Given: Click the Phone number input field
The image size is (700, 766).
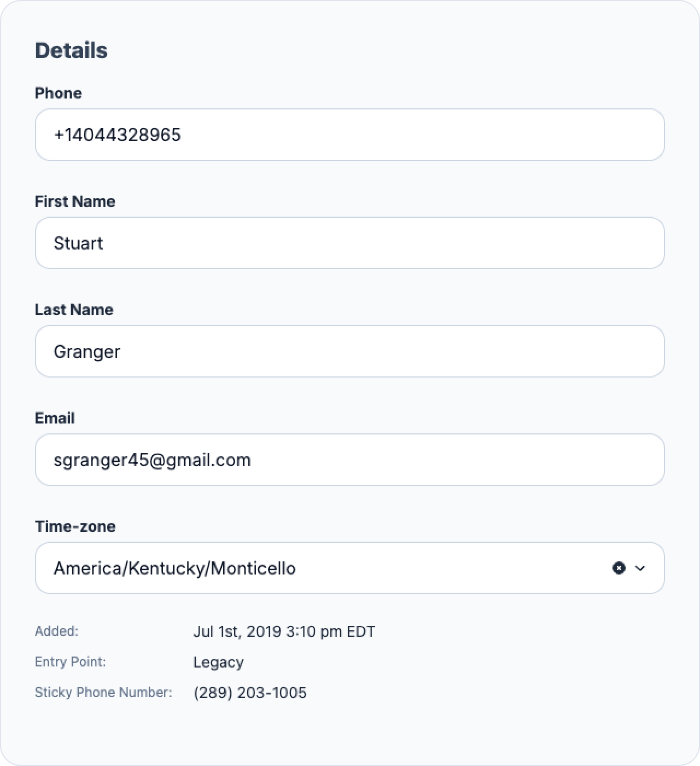Looking at the screenshot, I should (350, 135).
